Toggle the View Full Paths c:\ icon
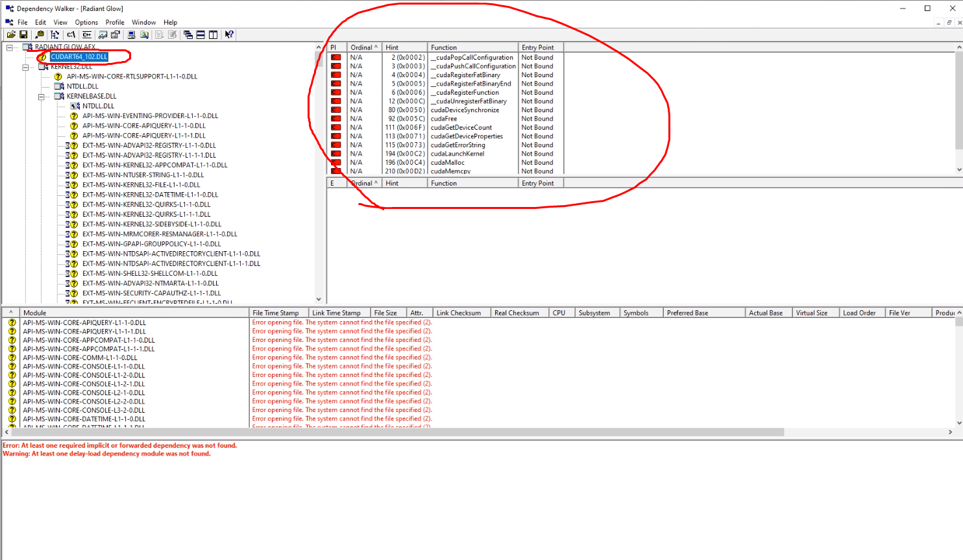This screenshot has height=560, width=963. point(71,34)
